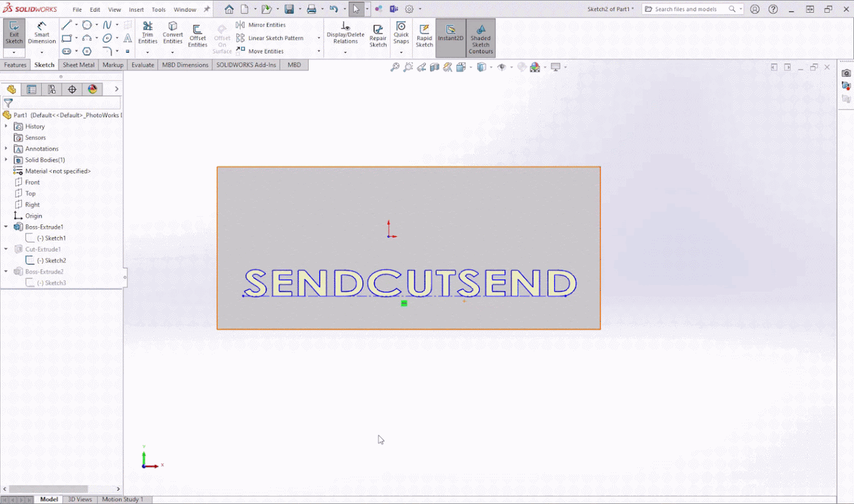Click Section View icon
This screenshot has height=504, width=854.
click(435, 67)
